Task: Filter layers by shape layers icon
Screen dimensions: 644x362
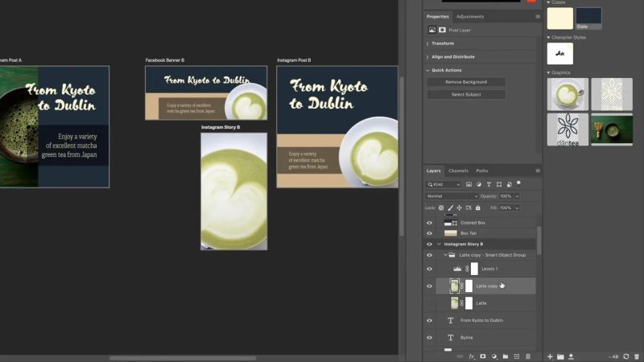Action: pos(499,185)
